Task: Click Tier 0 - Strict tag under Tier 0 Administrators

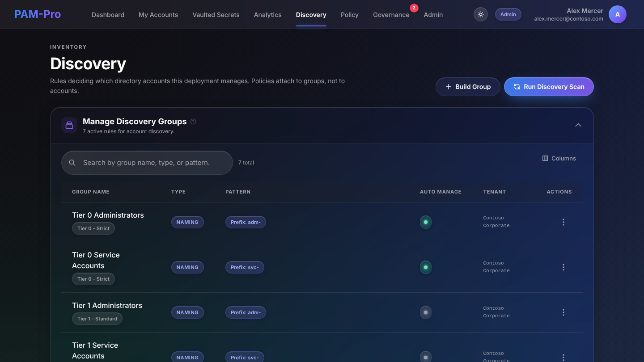Action: point(93,228)
